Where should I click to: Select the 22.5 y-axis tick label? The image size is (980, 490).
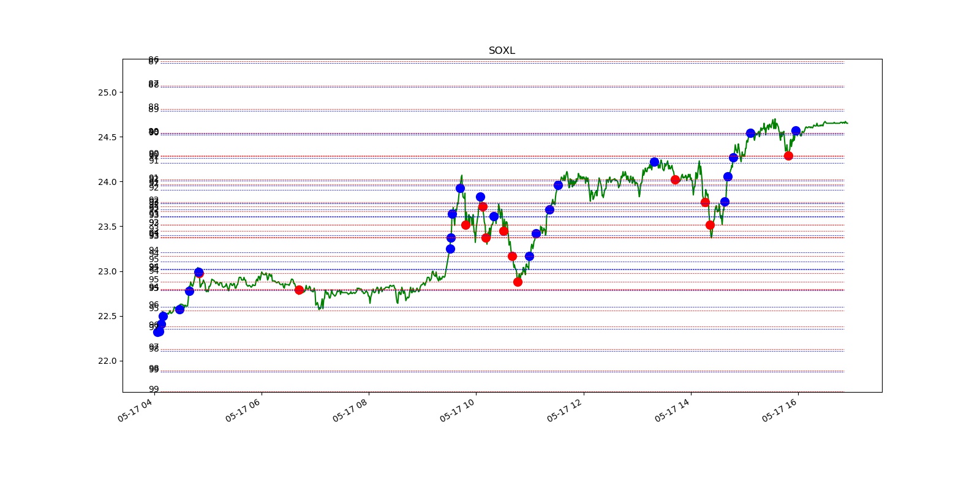click(x=107, y=316)
